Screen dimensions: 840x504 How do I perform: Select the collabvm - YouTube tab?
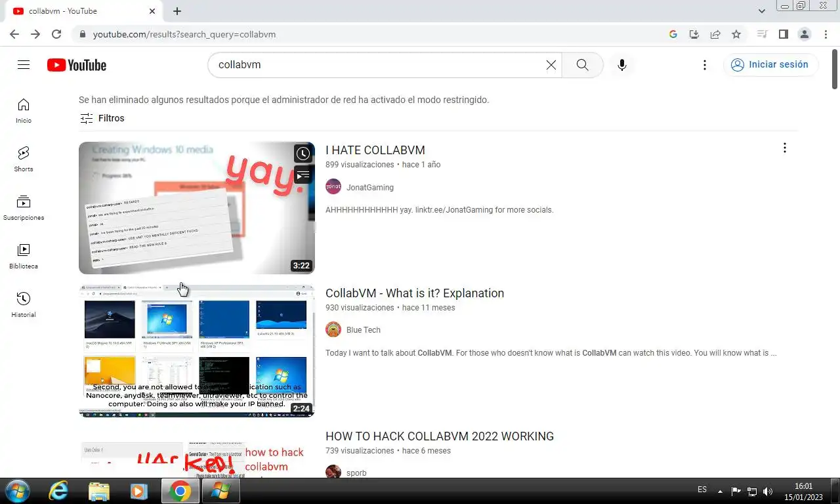click(84, 11)
